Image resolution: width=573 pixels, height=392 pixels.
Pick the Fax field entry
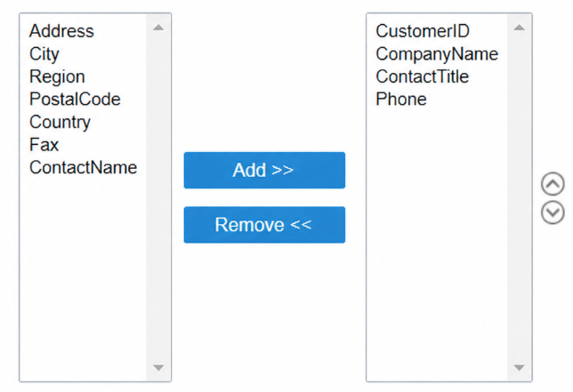point(44,145)
